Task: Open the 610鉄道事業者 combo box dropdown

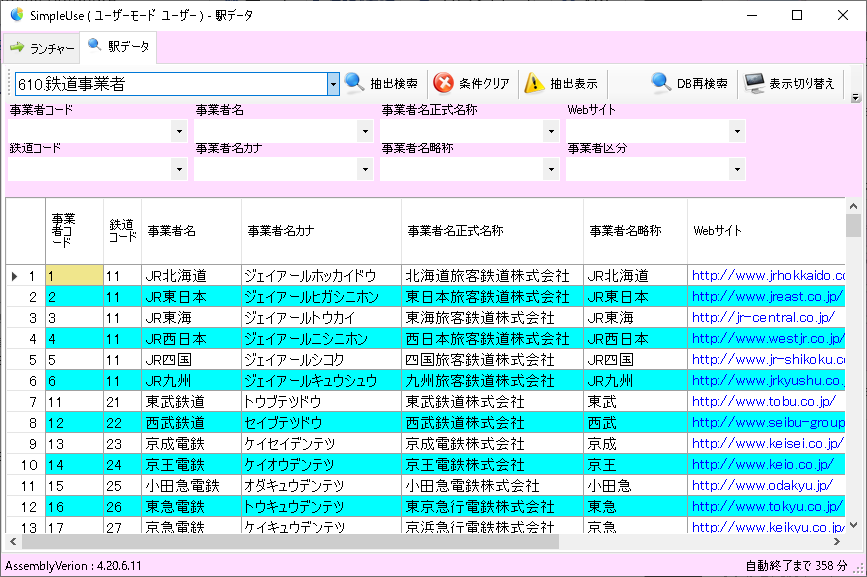Action: pos(333,84)
